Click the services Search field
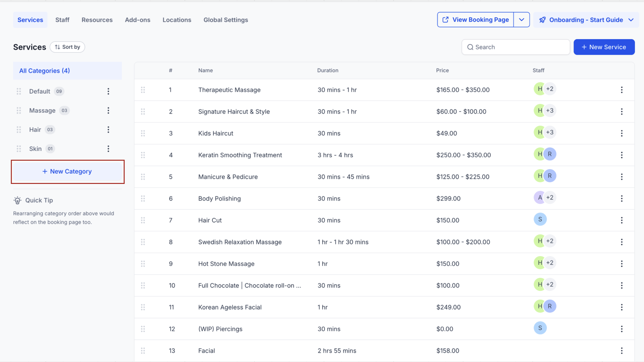This screenshot has height=362, width=644. [516, 47]
